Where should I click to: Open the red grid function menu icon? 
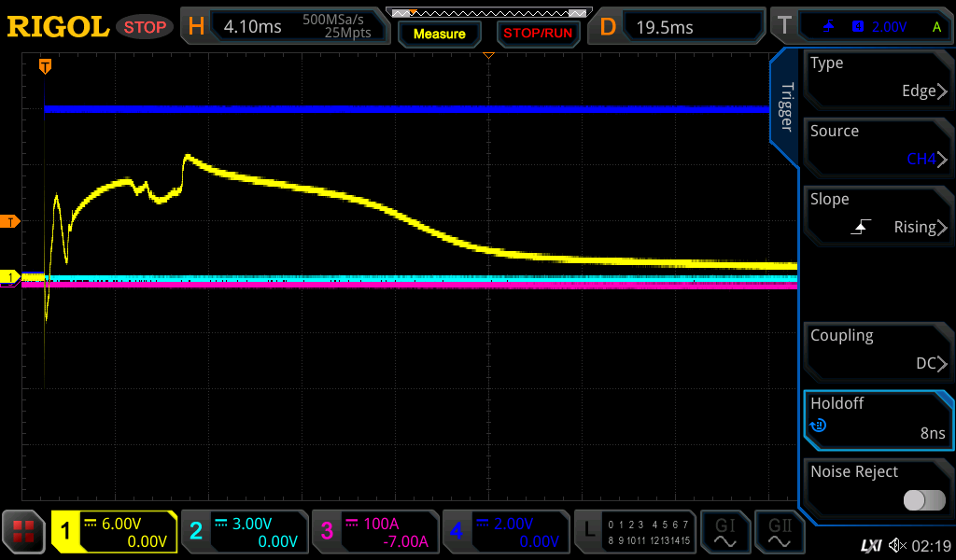tap(23, 532)
